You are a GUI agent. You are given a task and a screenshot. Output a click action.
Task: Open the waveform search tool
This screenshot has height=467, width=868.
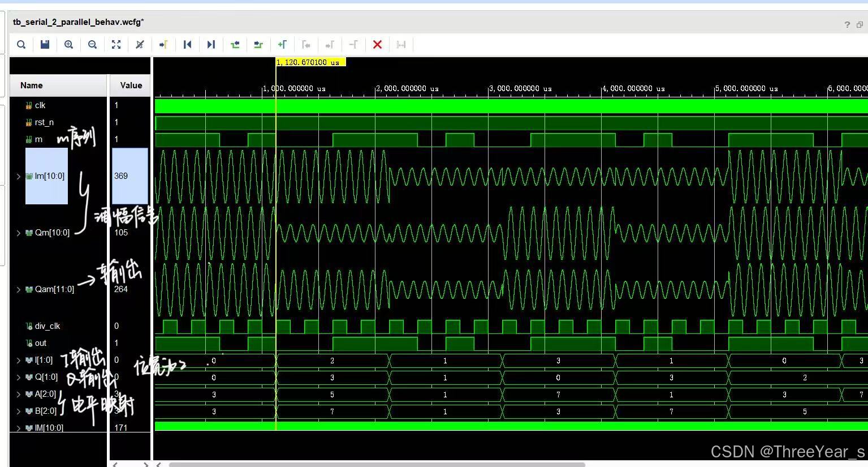21,45
